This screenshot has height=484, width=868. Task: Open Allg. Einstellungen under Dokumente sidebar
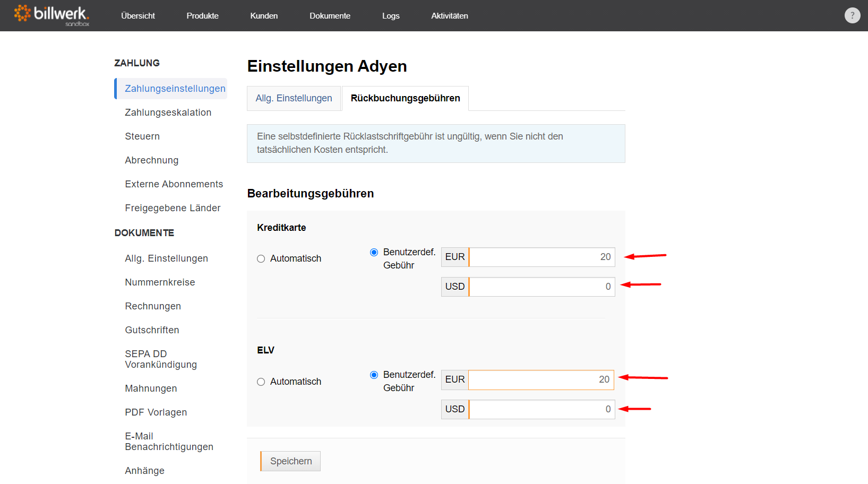pyautogui.click(x=166, y=258)
